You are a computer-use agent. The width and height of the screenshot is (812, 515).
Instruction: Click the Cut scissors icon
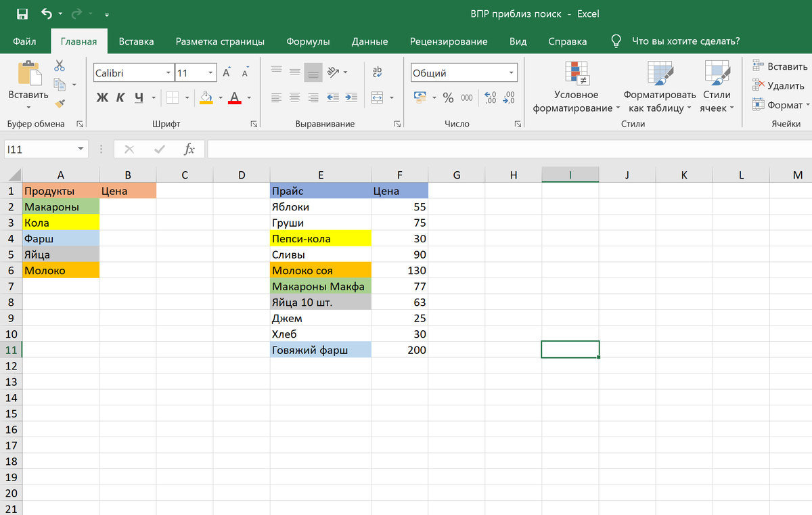60,66
